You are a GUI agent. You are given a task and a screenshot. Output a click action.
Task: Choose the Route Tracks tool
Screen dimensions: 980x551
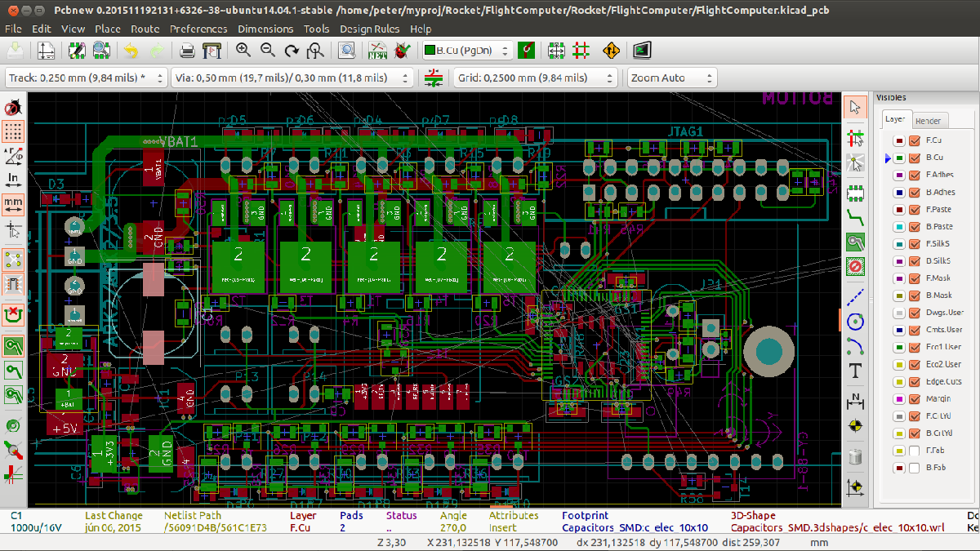[855, 217]
